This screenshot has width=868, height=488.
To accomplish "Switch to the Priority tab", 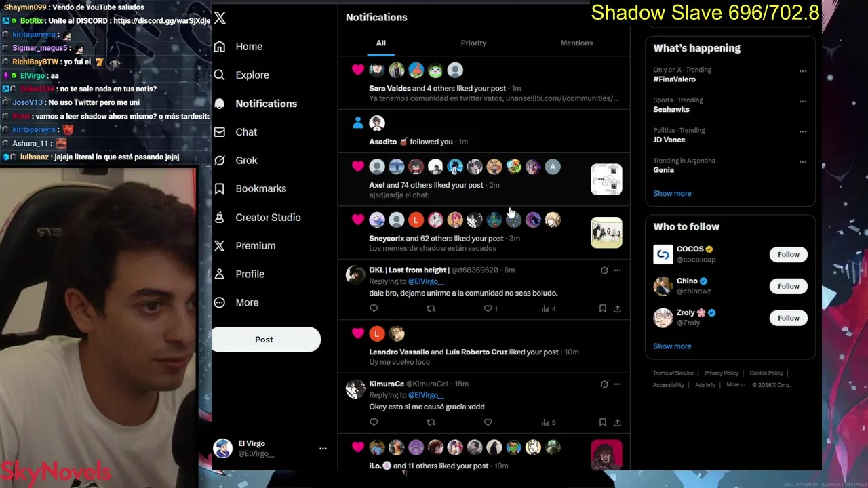I will click(473, 43).
